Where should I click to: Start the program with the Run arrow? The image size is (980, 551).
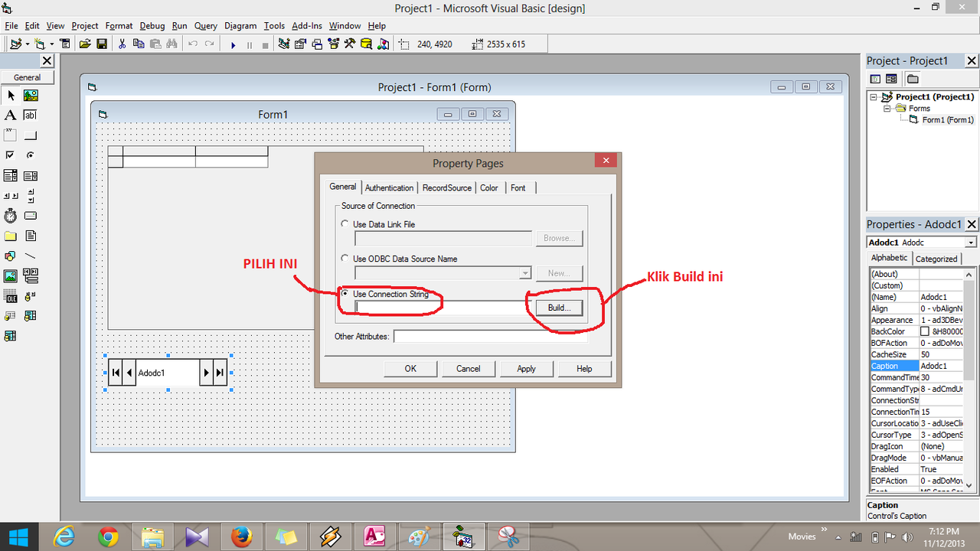233,44
